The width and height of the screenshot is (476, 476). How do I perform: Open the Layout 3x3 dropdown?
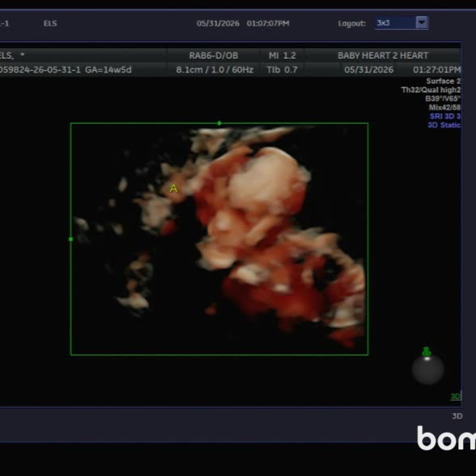402,23
